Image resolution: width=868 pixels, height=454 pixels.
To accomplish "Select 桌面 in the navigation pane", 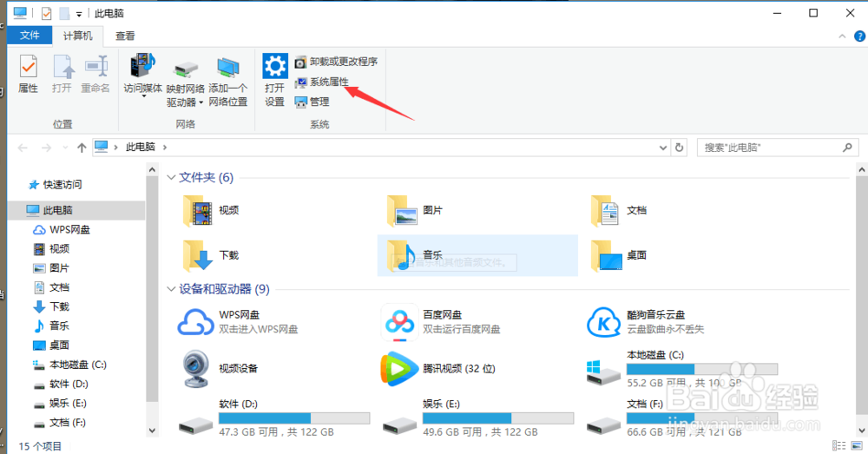I will click(51, 345).
